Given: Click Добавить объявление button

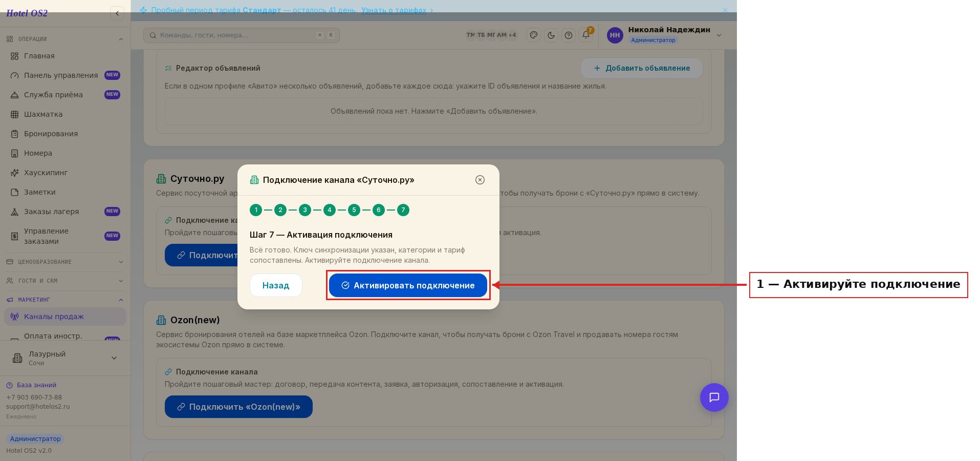Looking at the screenshot, I should (x=642, y=68).
